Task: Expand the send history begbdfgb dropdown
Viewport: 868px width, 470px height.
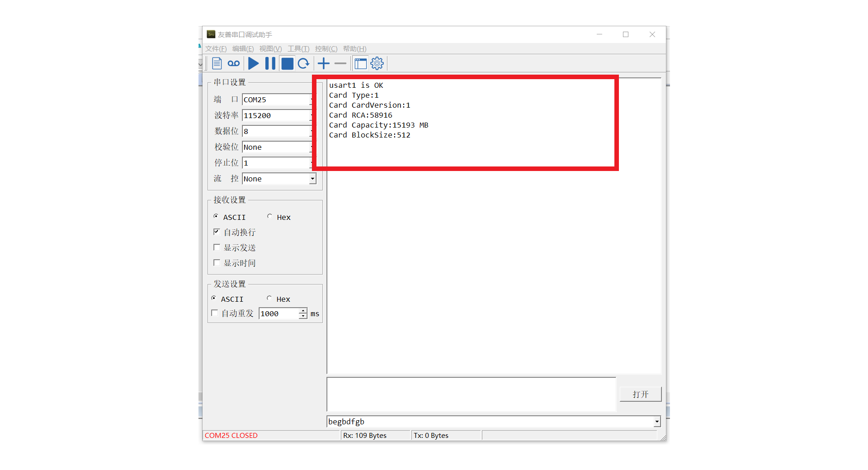Action: [x=657, y=422]
